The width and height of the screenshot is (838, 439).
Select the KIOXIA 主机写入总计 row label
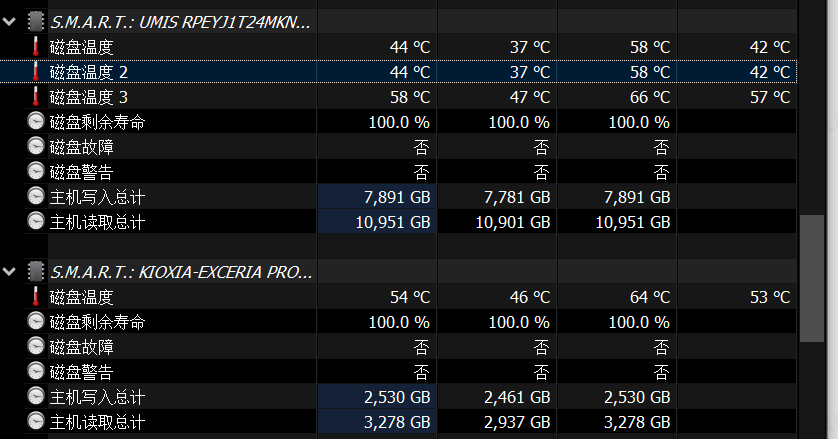click(98, 397)
